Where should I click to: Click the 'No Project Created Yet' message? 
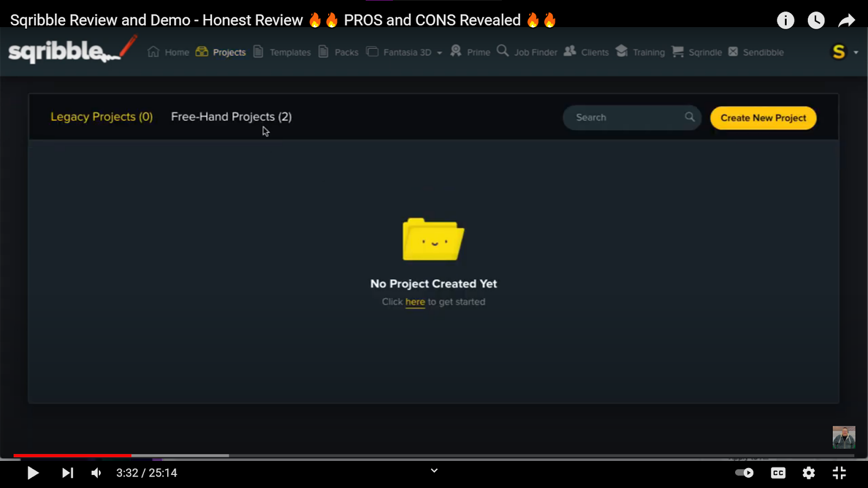click(x=433, y=284)
